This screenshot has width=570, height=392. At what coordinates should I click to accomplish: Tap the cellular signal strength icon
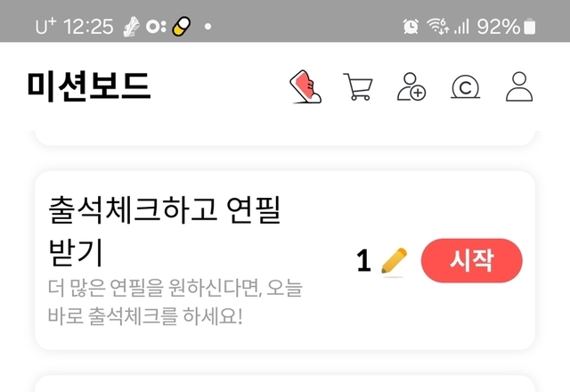tap(461, 27)
